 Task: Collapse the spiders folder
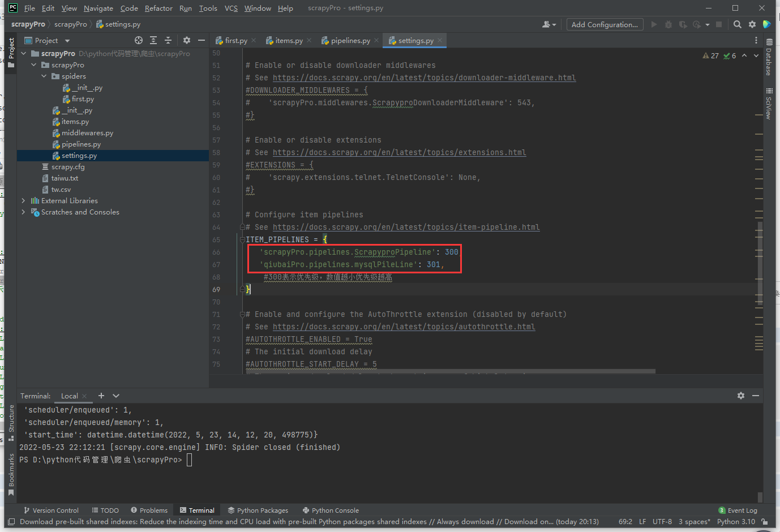(44, 76)
